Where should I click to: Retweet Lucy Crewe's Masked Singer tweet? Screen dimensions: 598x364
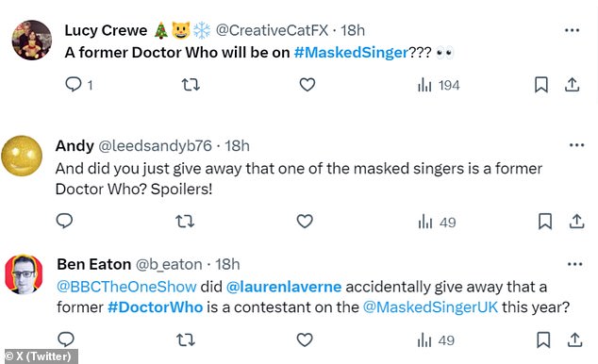(x=191, y=84)
